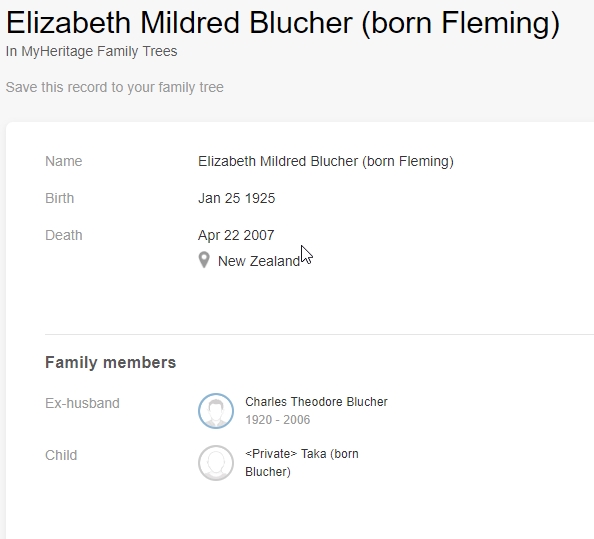Select the death date Apr 22 2007
Viewport: 594px width, 539px height.
click(236, 235)
